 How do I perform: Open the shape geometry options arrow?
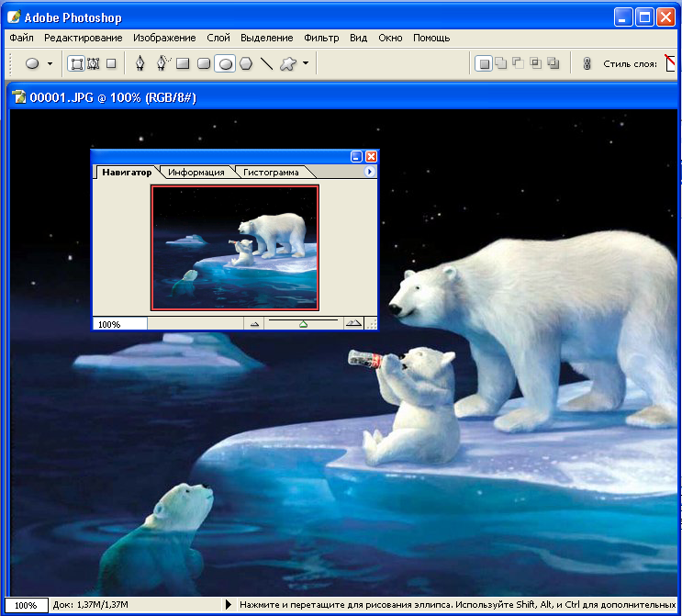coord(306,63)
